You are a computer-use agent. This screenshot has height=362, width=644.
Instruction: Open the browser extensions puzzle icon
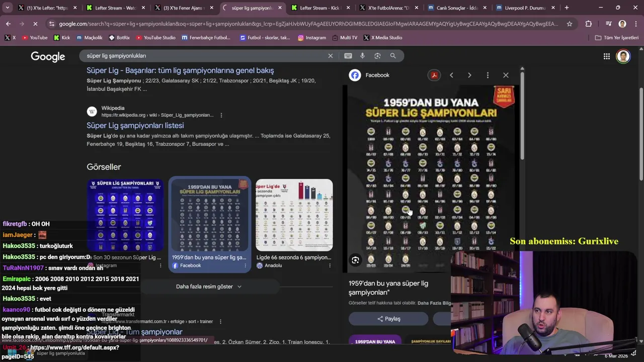pos(589,24)
